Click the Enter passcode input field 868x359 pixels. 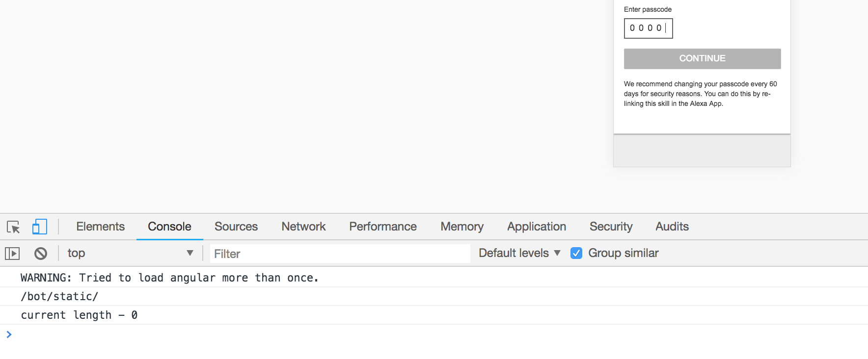(648, 28)
